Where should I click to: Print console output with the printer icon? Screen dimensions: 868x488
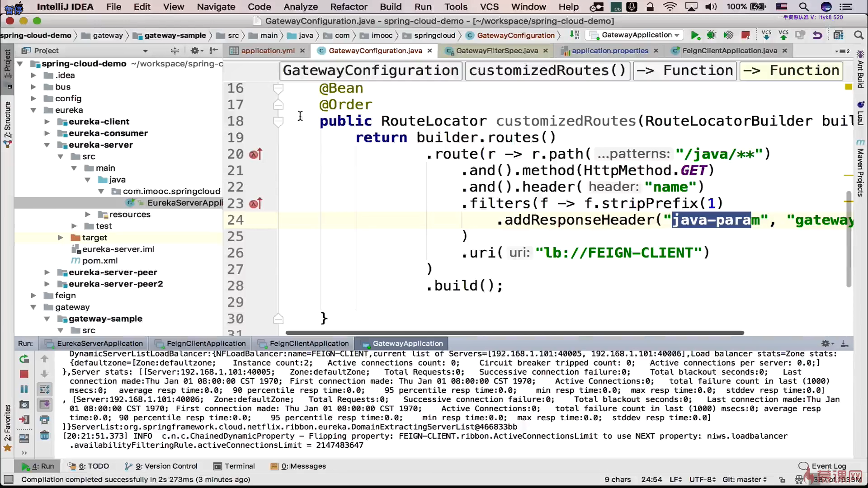44,420
